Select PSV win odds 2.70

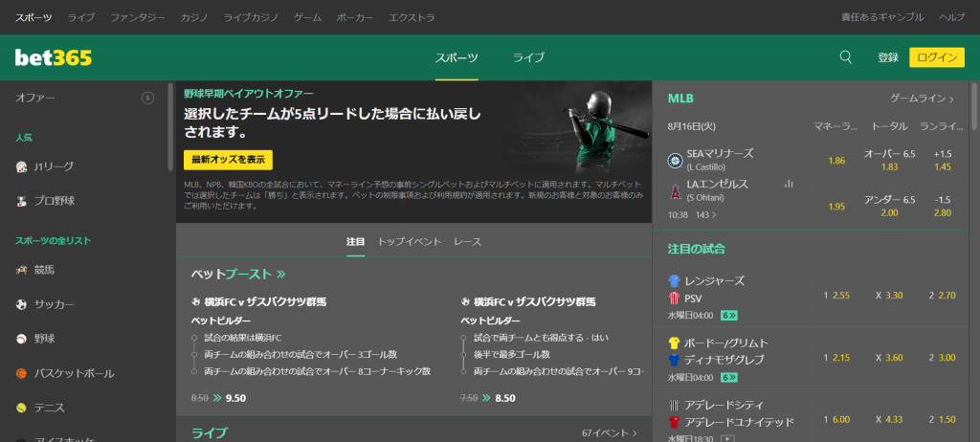942,295
